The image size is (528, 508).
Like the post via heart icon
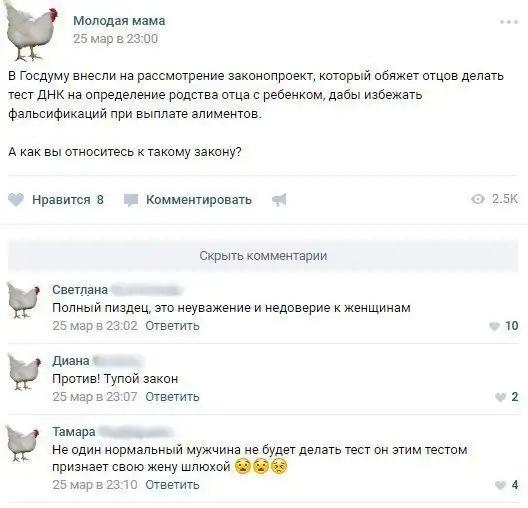[x=16, y=200]
